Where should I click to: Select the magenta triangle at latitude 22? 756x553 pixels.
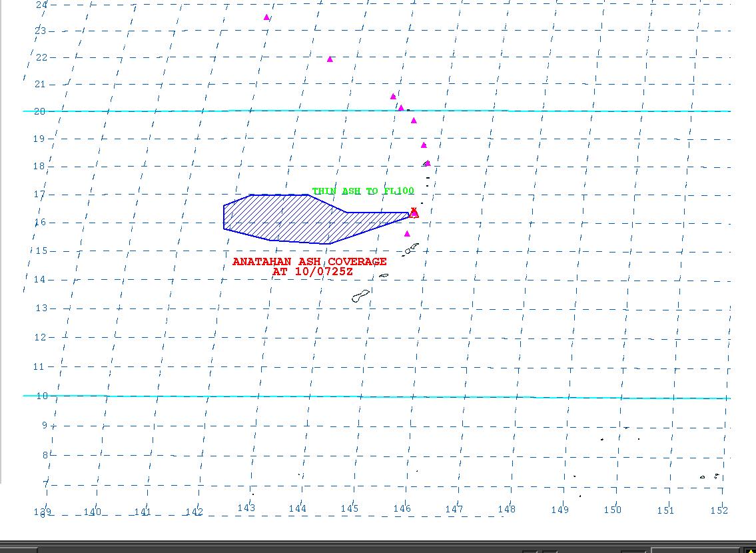(x=330, y=59)
